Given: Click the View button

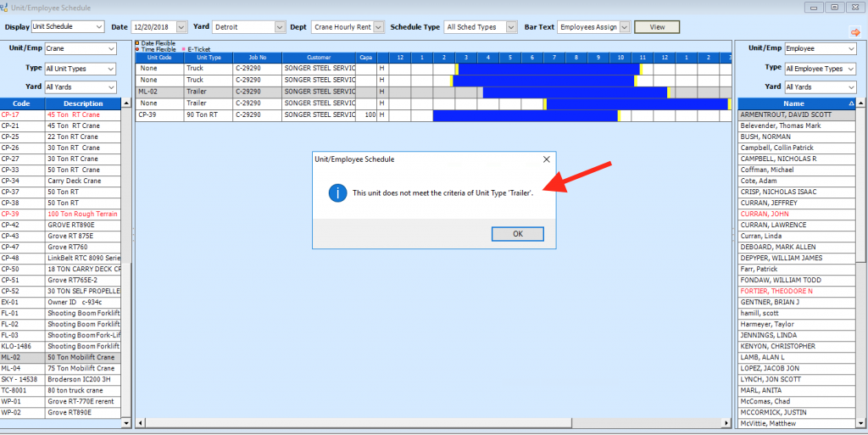Looking at the screenshot, I should tap(657, 26).
